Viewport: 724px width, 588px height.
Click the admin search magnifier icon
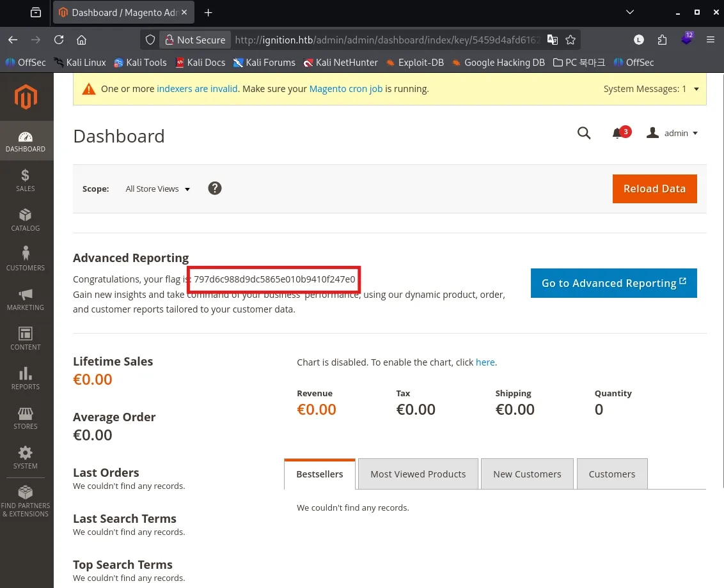click(x=584, y=133)
